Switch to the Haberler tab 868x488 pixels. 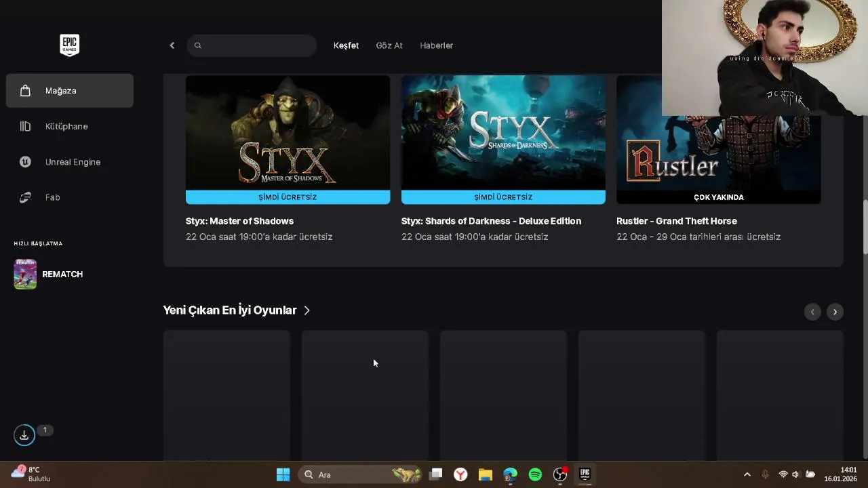coord(436,45)
